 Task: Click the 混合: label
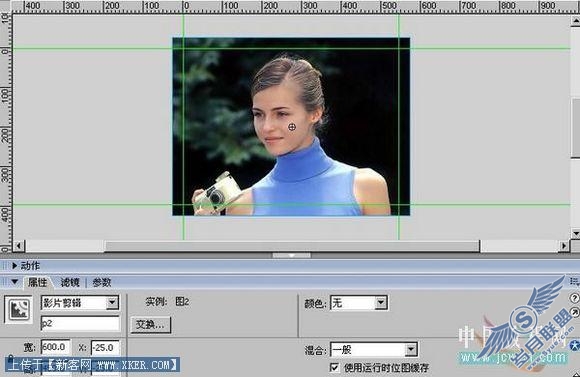tap(316, 350)
